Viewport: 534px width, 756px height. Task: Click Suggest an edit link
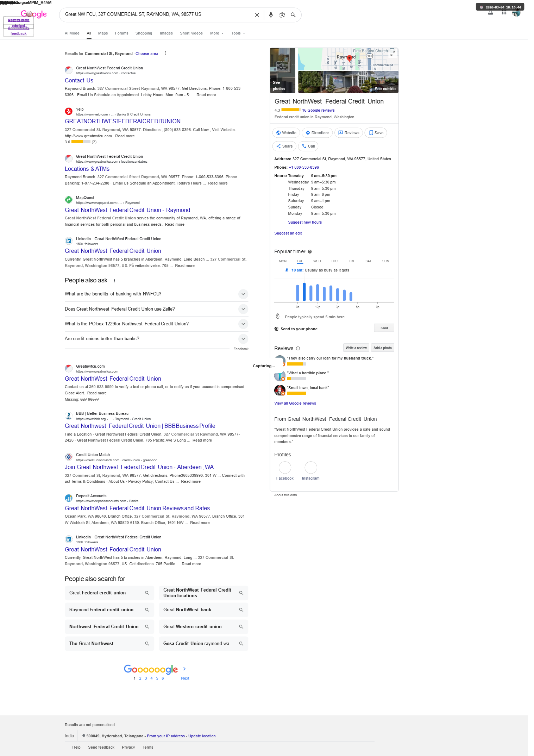288,233
